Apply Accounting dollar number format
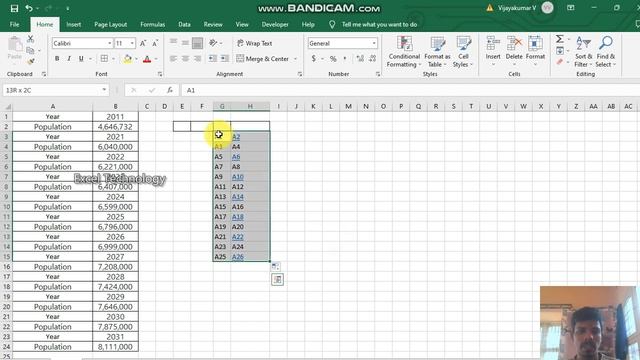This screenshot has height=360, width=640. pyautogui.click(x=313, y=59)
